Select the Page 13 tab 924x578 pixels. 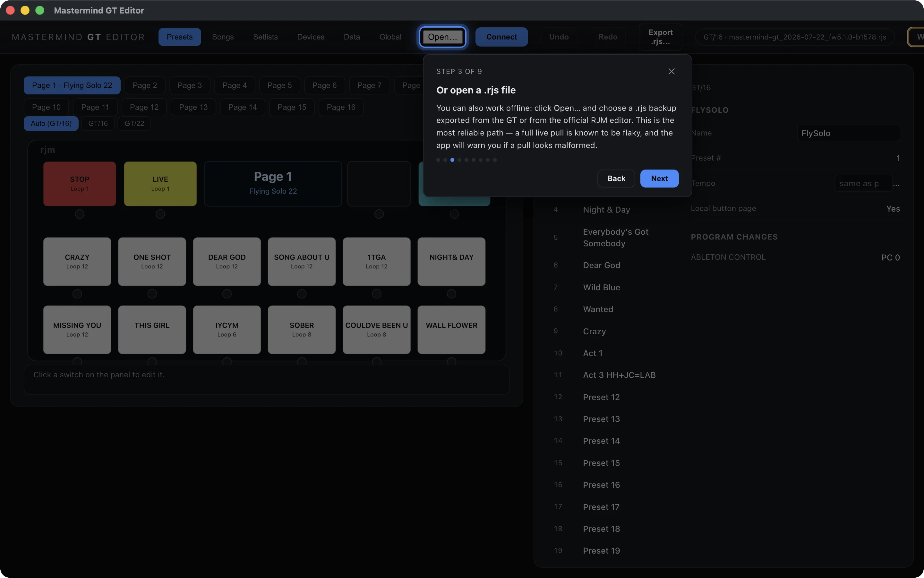pyautogui.click(x=193, y=107)
